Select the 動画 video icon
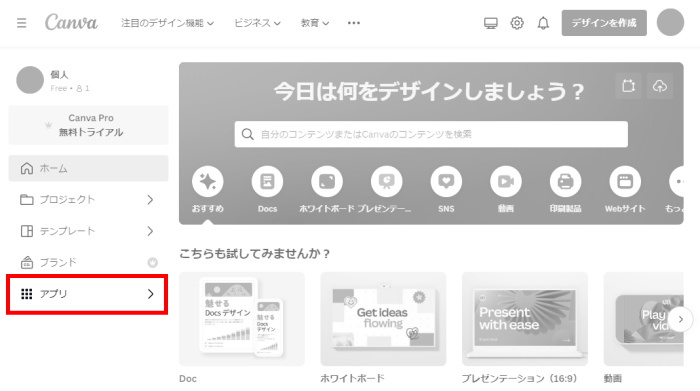Screen dimensions: 700x391 (x=506, y=181)
